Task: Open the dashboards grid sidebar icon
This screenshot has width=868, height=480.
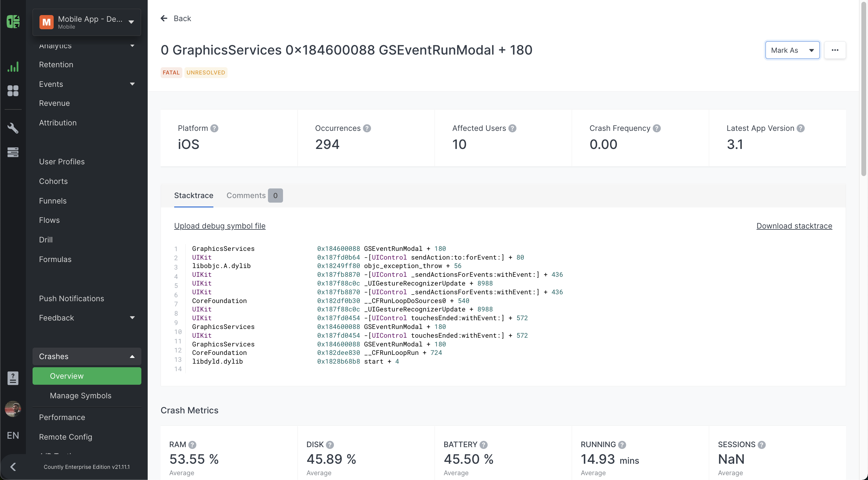Action: point(13,90)
